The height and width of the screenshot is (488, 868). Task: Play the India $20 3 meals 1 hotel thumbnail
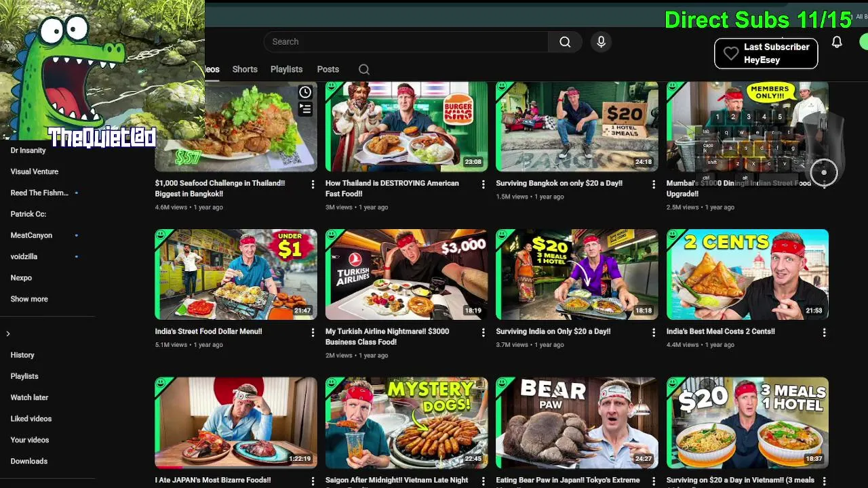coord(577,274)
